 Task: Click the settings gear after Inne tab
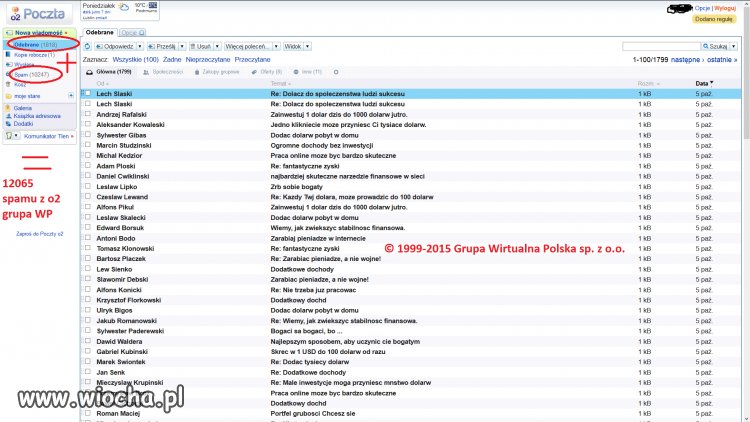pos(336,72)
